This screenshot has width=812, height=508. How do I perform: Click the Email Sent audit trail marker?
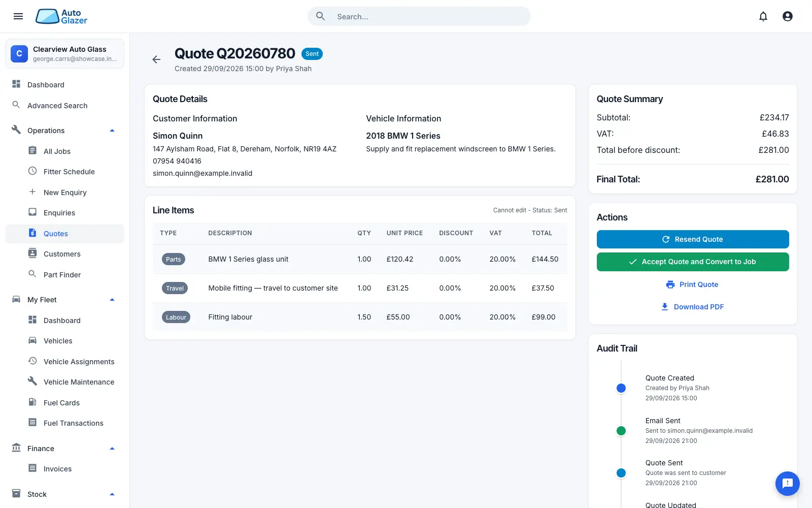tap(621, 431)
